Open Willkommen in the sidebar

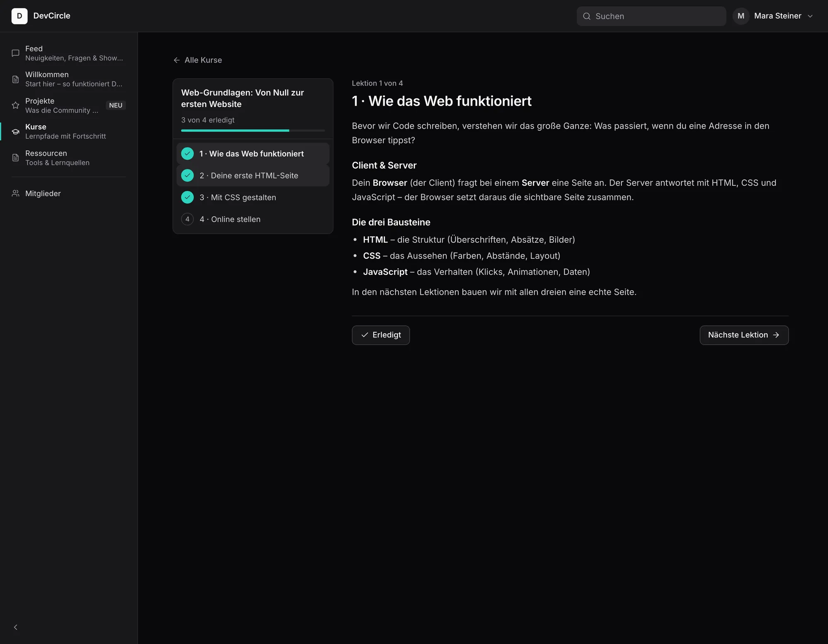[x=69, y=79]
